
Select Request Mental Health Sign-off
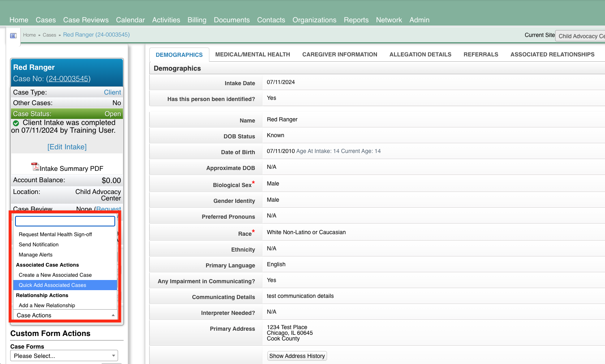click(x=65, y=235)
